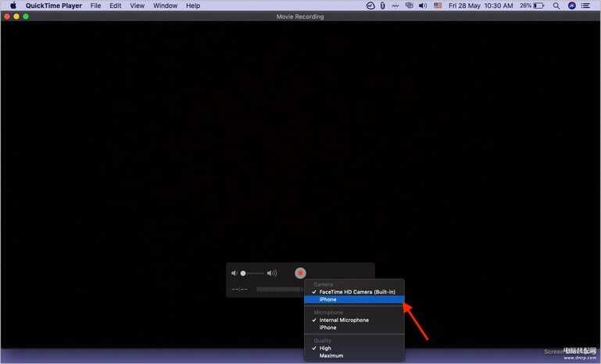Viewport: 601px width, 364px height.
Task: Open the Window menu
Action: 165,5
